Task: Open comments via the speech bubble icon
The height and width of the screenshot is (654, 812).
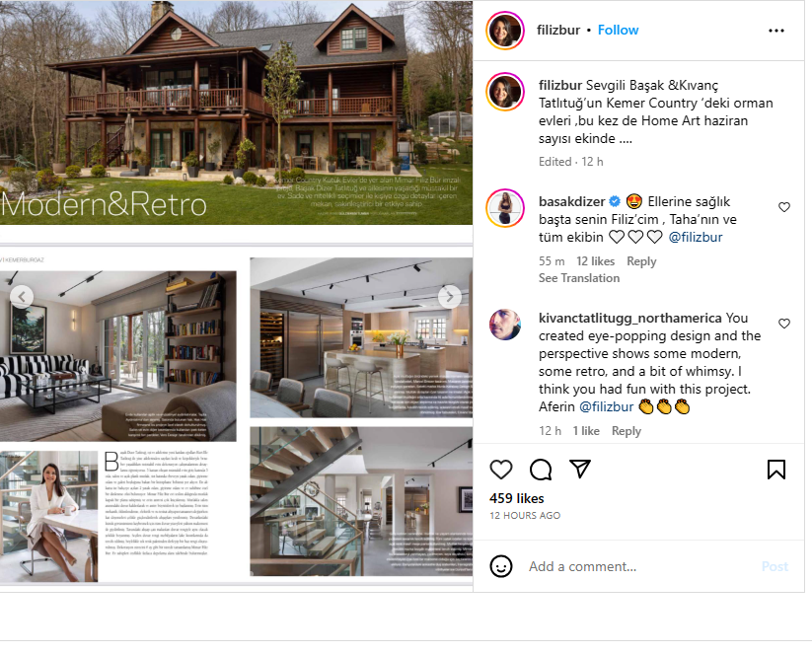Action: pos(541,470)
